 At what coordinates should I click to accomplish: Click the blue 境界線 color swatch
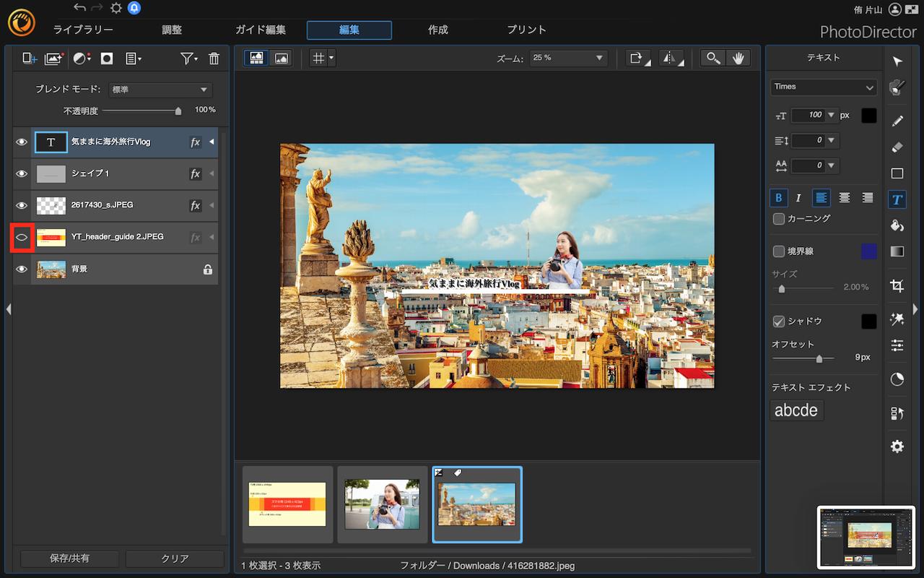(x=868, y=251)
